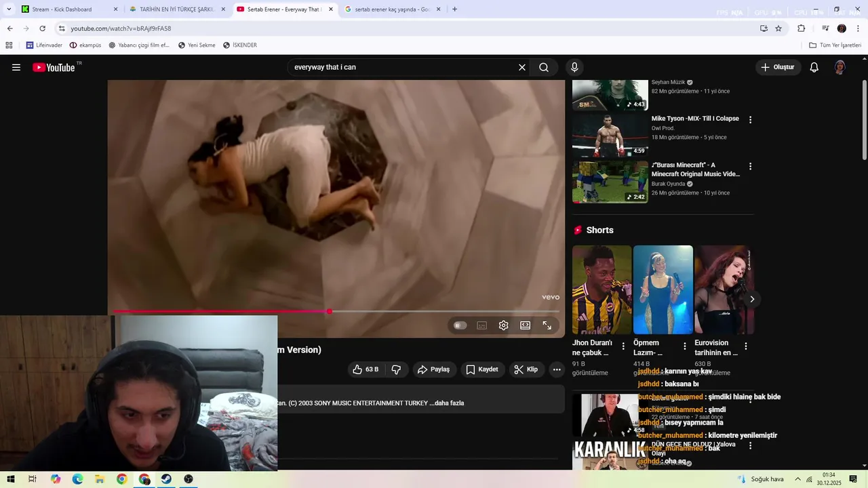Open the taskbar clock and date

(829, 479)
